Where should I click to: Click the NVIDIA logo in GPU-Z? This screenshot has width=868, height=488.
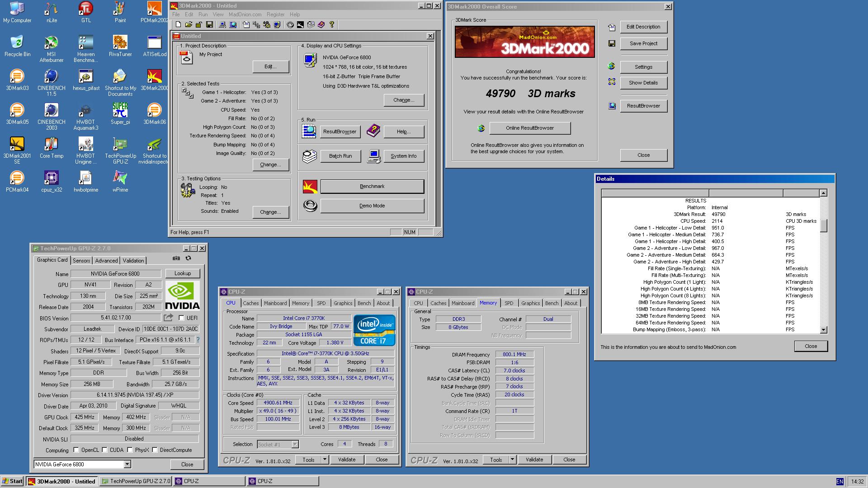click(183, 296)
